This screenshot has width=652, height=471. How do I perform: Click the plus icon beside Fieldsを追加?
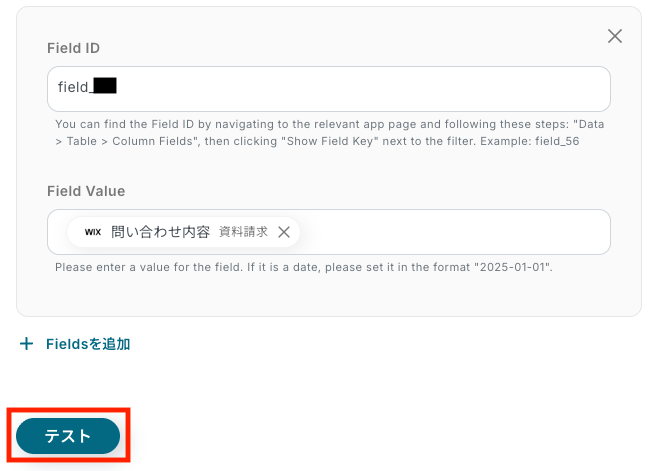(27, 344)
